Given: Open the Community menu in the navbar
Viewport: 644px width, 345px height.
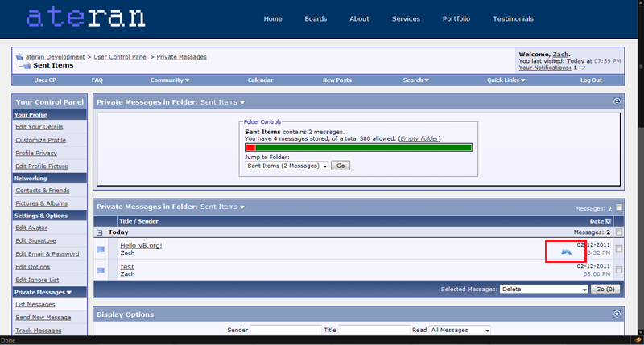Looking at the screenshot, I should (x=170, y=80).
